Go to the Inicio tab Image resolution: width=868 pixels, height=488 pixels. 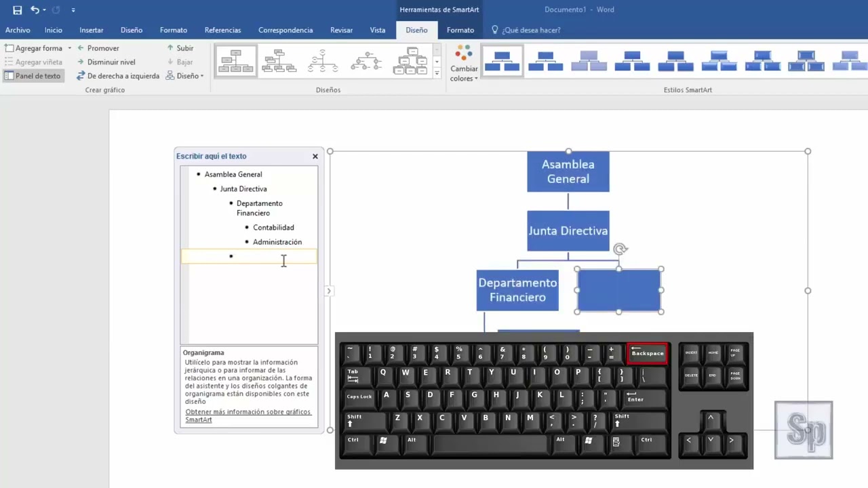click(54, 30)
